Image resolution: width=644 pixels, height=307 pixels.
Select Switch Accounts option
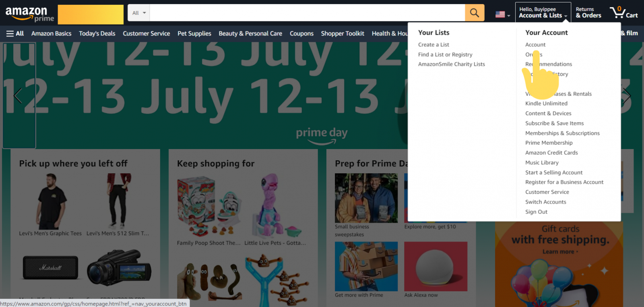(x=545, y=202)
